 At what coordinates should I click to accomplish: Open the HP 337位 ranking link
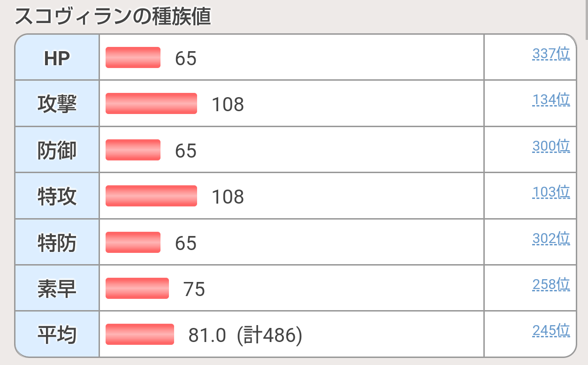pos(551,54)
